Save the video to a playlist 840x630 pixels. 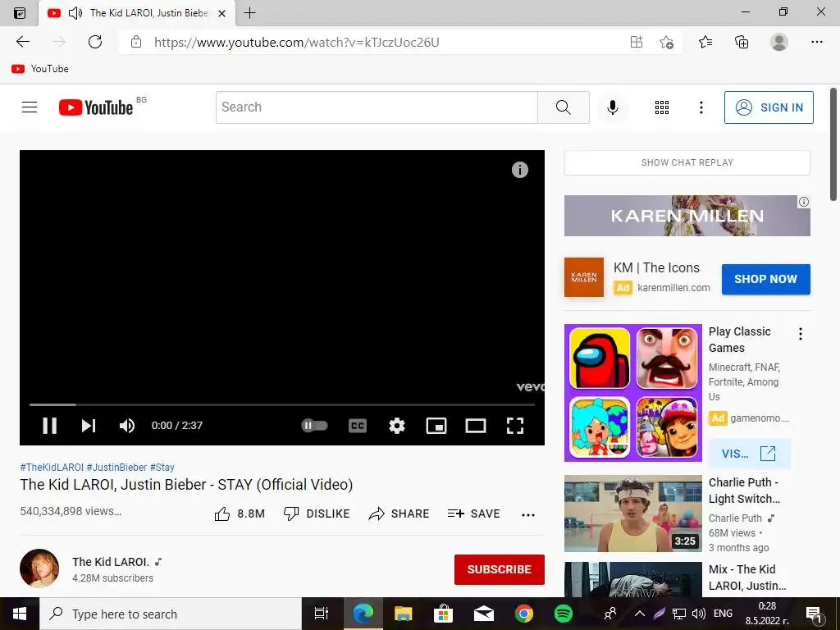coord(473,514)
